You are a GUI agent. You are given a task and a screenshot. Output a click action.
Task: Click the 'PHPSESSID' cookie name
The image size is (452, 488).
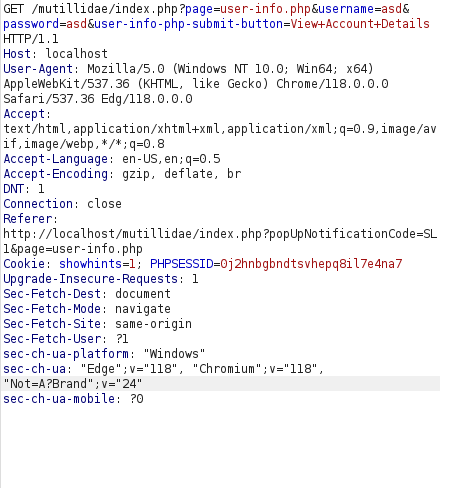click(182, 264)
